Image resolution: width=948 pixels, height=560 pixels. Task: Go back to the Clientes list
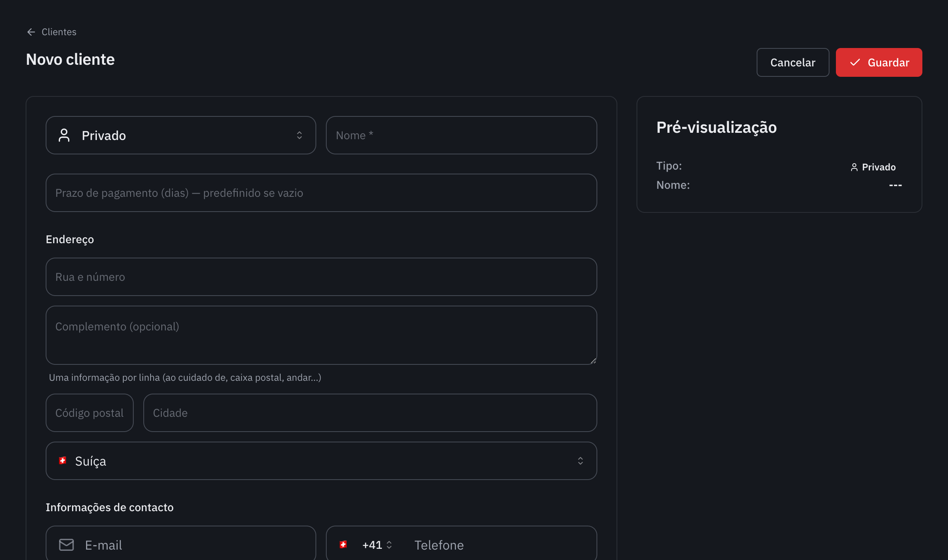point(51,32)
